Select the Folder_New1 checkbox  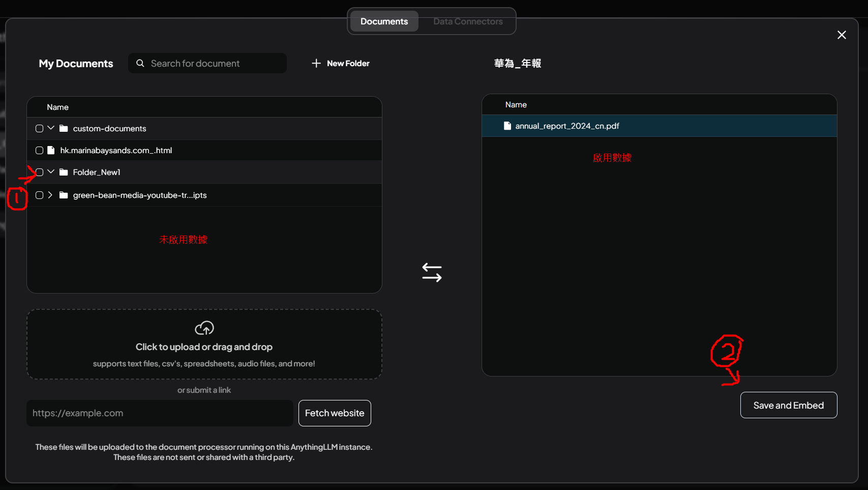coord(39,172)
